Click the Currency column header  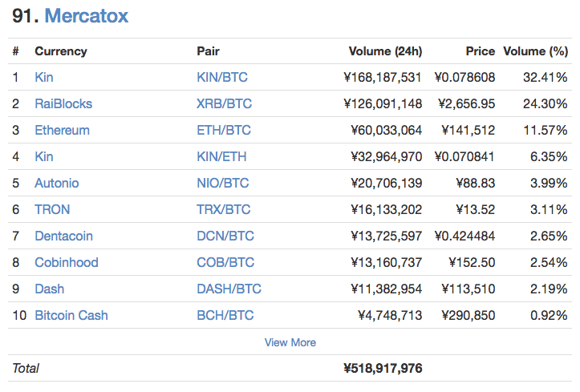pyautogui.click(x=61, y=51)
